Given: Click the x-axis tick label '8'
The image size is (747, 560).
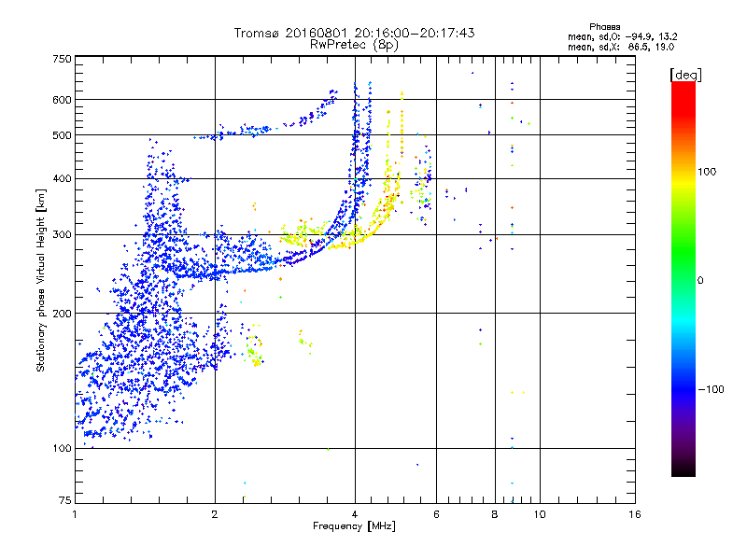Looking at the screenshot, I should tap(495, 514).
